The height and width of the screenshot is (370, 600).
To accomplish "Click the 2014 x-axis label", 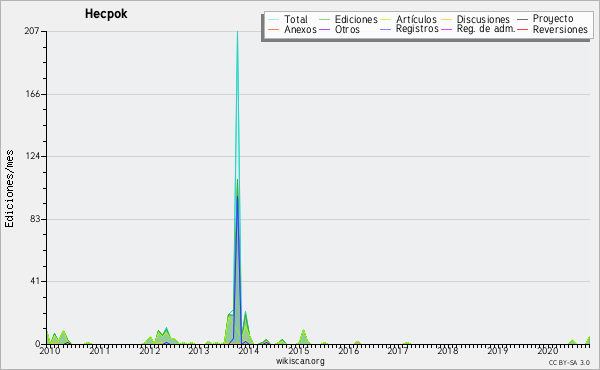I will tap(248, 350).
